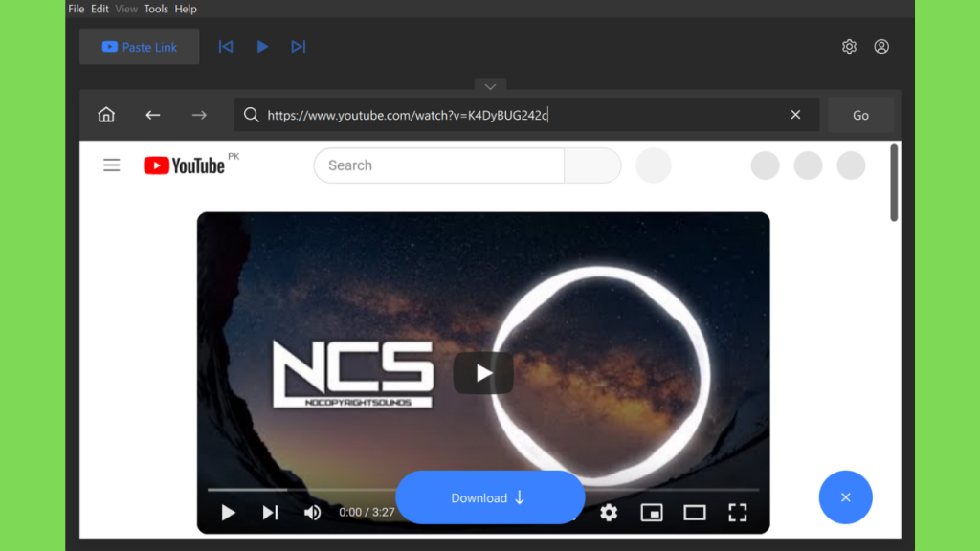Open the Help menu
This screenshot has height=551, width=980.
coord(186,9)
